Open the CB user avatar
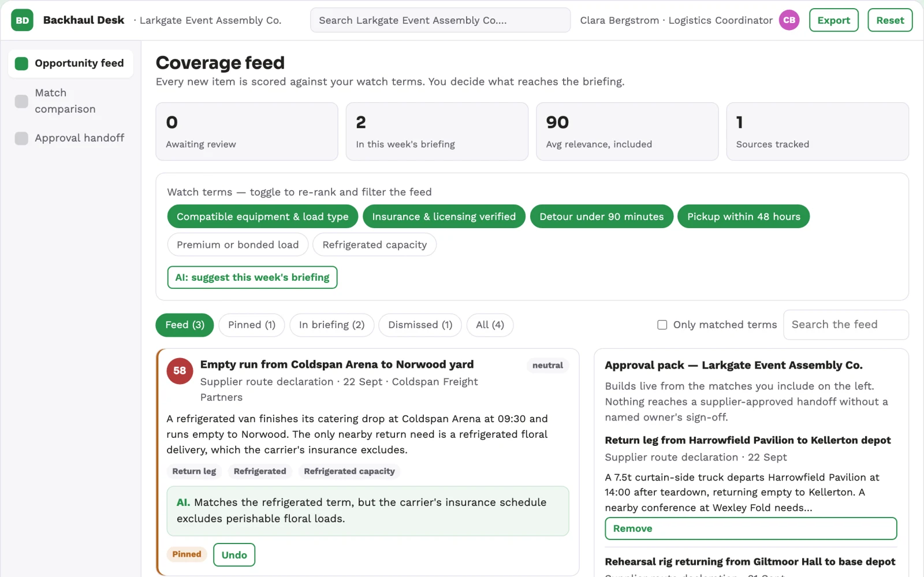 (x=789, y=20)
